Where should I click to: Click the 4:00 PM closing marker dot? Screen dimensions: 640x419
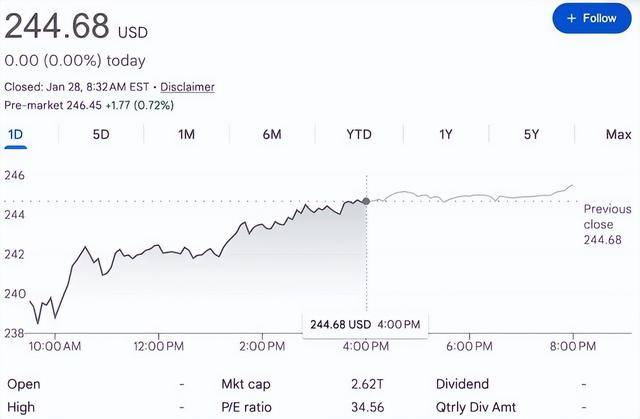click(366, 201)
